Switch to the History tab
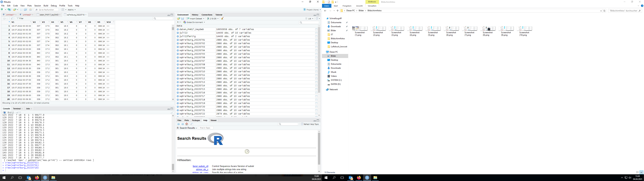 195,15
